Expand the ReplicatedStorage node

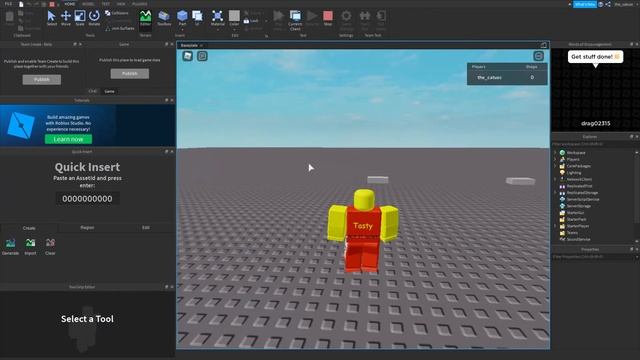point(555,193)
